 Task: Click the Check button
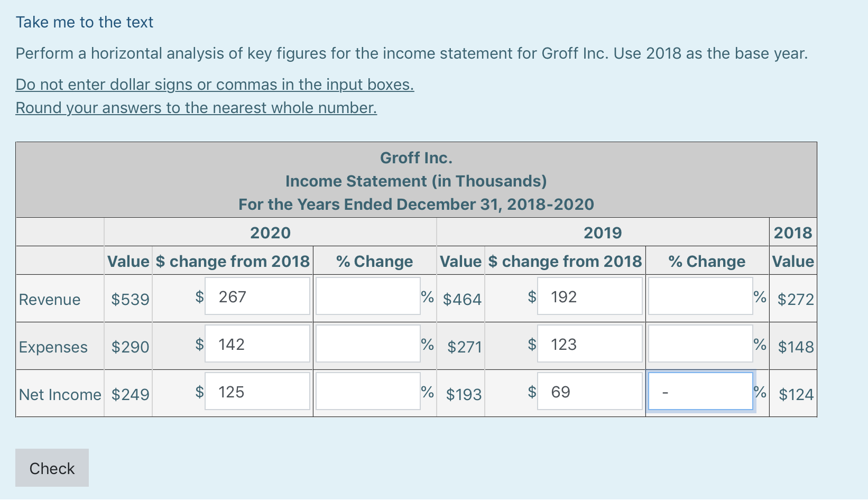coord(51,467)
